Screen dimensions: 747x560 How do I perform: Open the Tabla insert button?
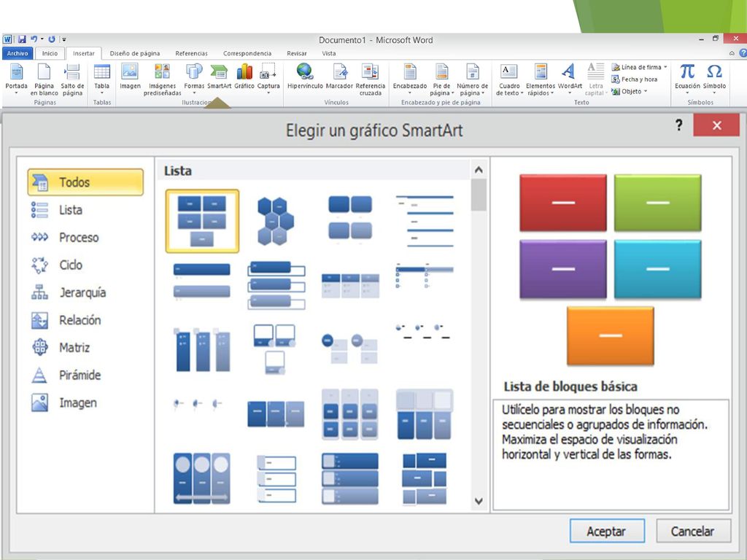[101, 77]
